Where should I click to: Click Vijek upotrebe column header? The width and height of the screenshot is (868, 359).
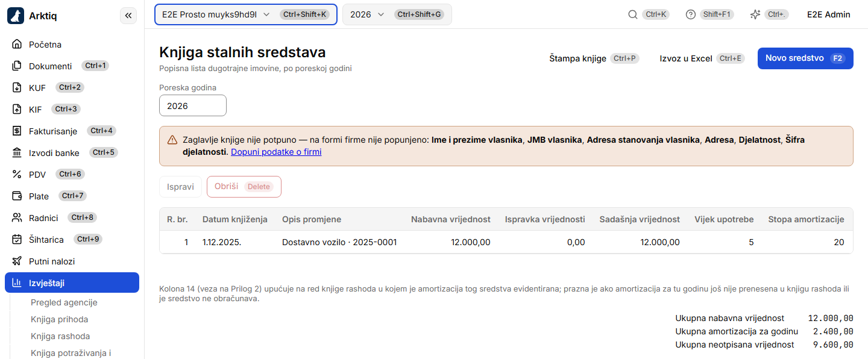pos(724,219)
